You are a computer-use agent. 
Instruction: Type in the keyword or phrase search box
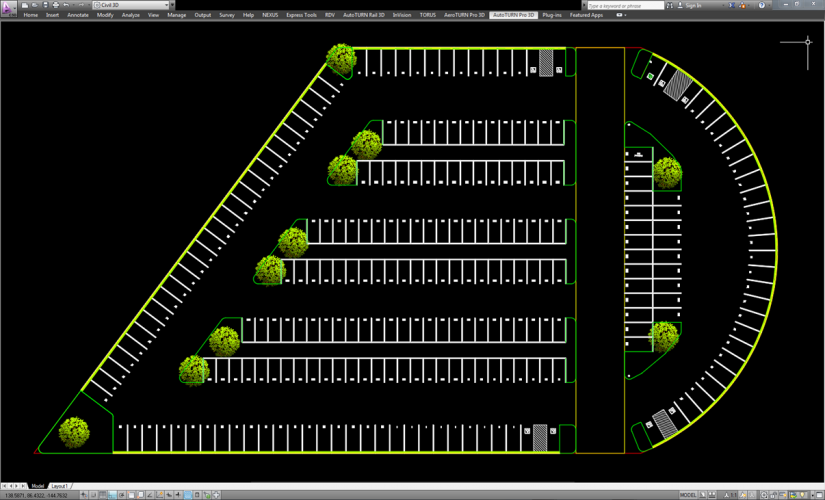623,5
